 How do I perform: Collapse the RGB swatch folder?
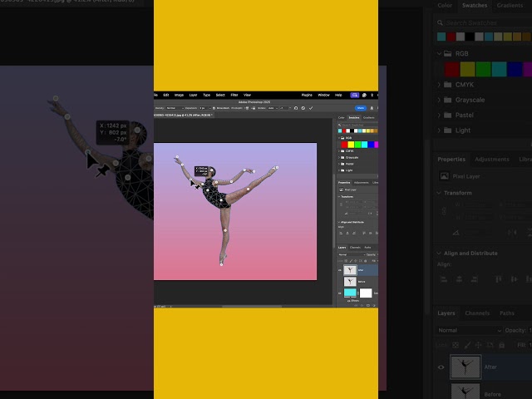coord(339,138)
